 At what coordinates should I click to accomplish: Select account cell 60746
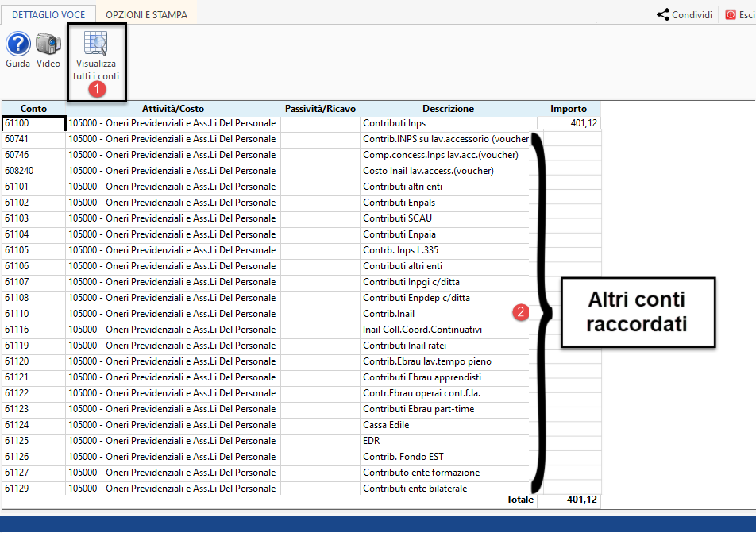coord(33,155)
